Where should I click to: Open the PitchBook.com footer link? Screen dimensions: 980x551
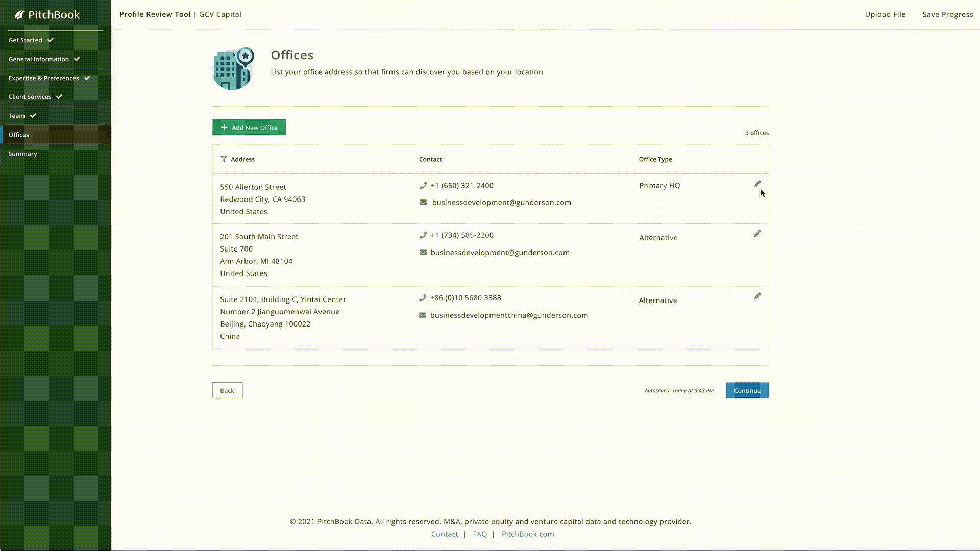528,534
